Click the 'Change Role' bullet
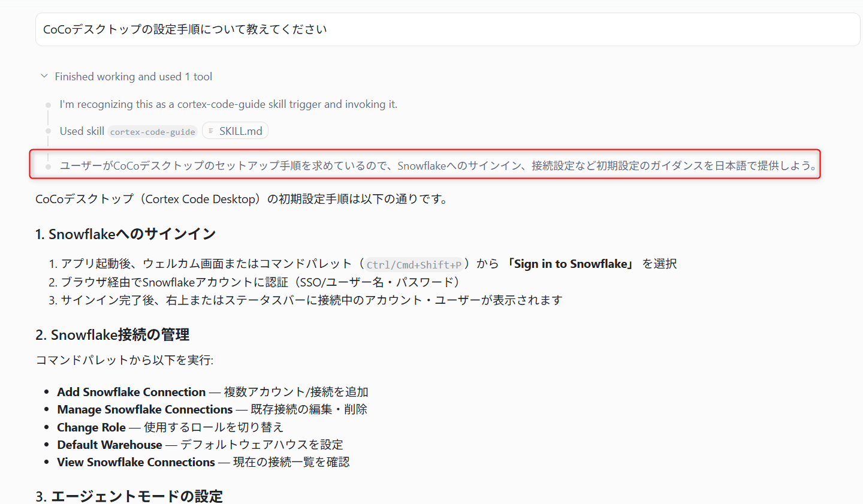863x504 pixels. [170, 427]
